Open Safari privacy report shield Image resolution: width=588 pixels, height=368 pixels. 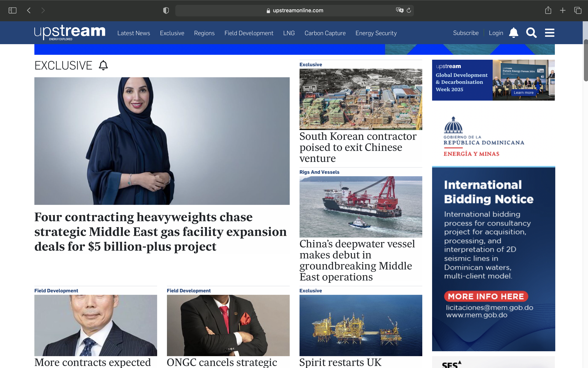click(x=166, y=10)
